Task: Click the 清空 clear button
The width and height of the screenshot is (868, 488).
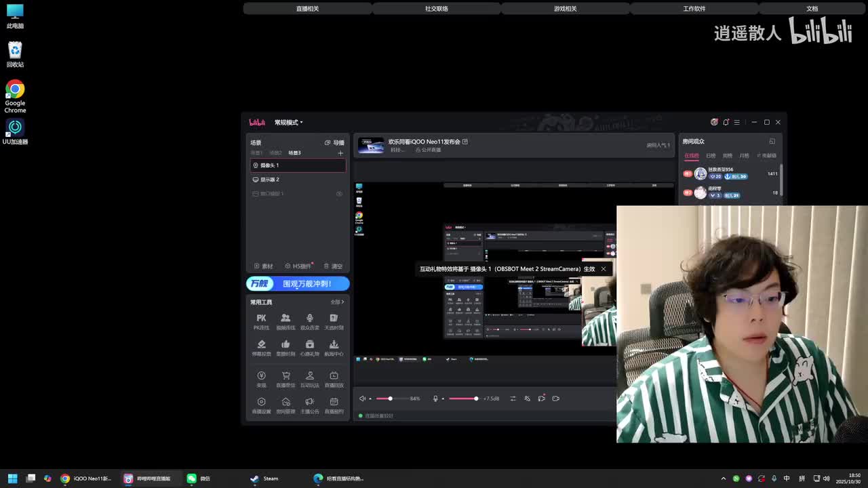Action: tap(333, 266)
